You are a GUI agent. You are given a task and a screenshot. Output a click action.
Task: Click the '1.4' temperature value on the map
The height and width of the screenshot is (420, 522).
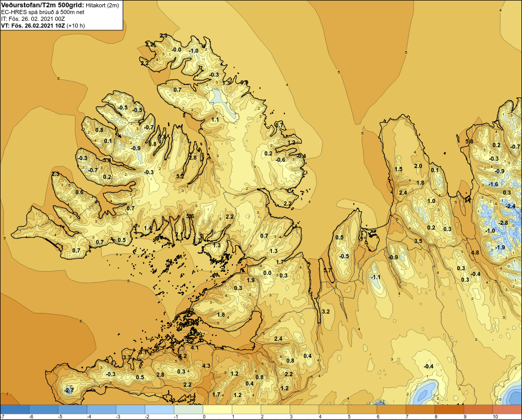(x=148, y=229)
